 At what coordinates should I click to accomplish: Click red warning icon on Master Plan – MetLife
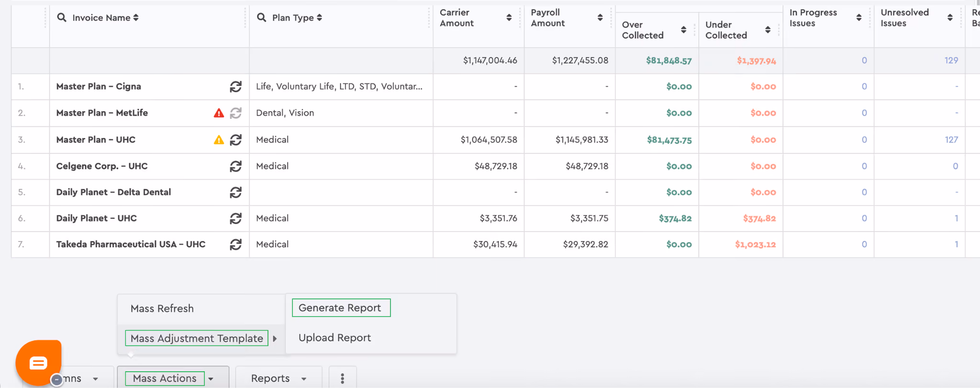pos(219,113)
